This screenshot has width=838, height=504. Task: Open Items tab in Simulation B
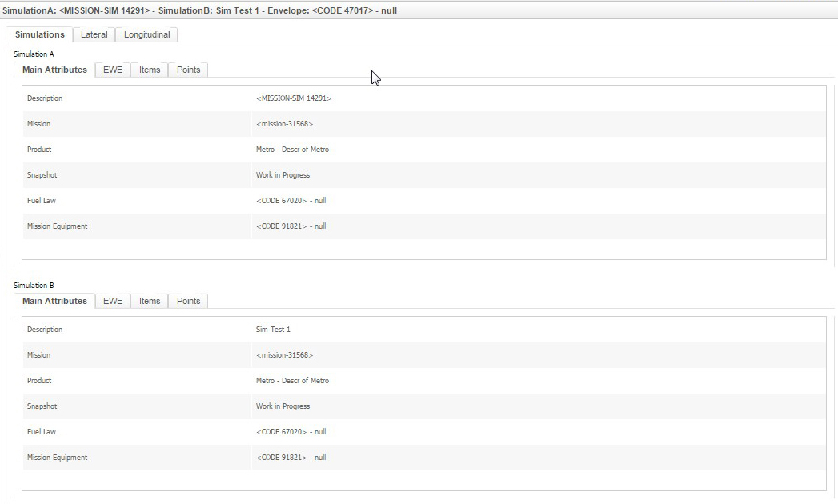[150, 301]
